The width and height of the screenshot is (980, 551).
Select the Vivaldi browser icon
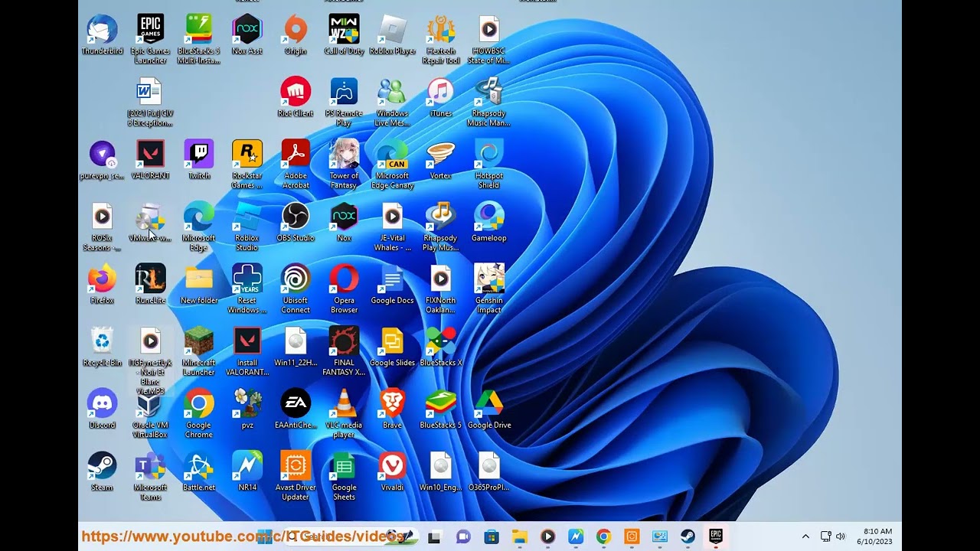click(392, 471)
